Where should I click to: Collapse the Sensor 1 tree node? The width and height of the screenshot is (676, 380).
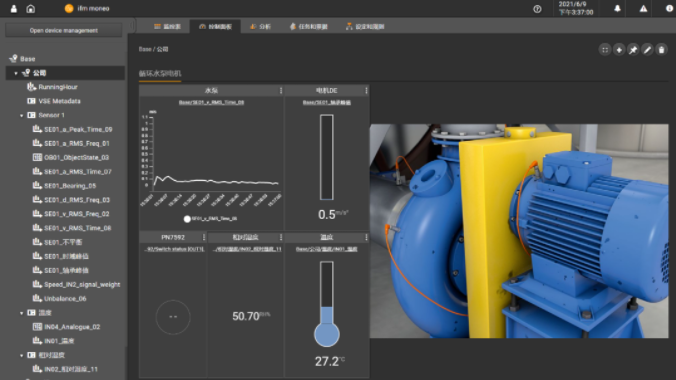tap(22, 116)
